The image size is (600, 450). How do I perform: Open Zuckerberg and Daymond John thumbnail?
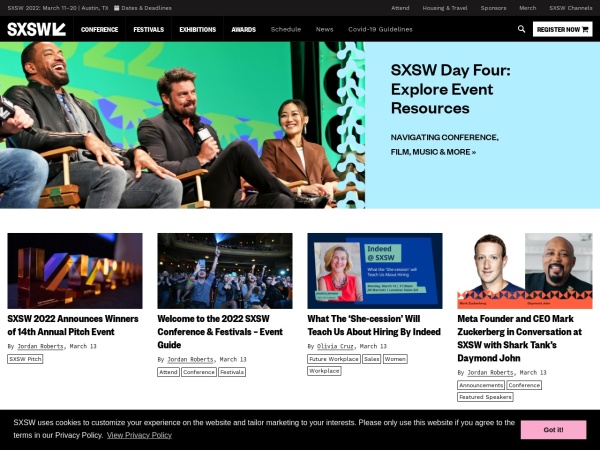click(x=525, y=271)
